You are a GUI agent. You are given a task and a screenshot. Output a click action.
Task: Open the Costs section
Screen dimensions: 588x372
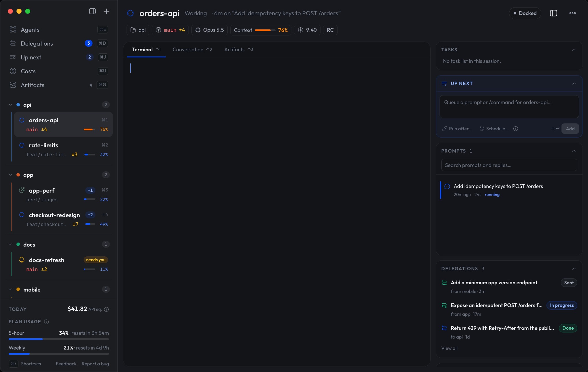59,71
